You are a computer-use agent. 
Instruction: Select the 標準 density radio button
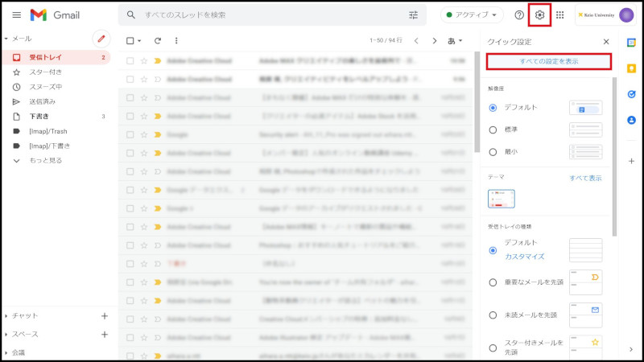[493, 130]
